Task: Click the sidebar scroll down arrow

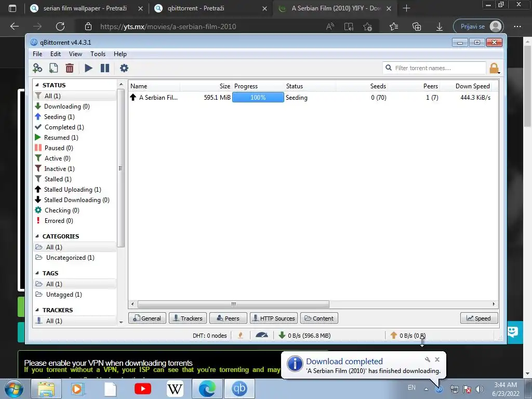Action: (121, 322)
